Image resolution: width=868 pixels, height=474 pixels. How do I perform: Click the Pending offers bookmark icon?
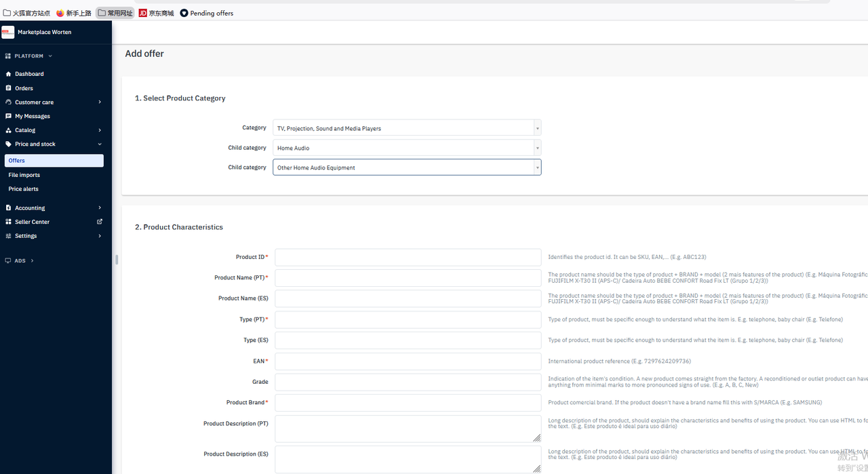(184, 13)
